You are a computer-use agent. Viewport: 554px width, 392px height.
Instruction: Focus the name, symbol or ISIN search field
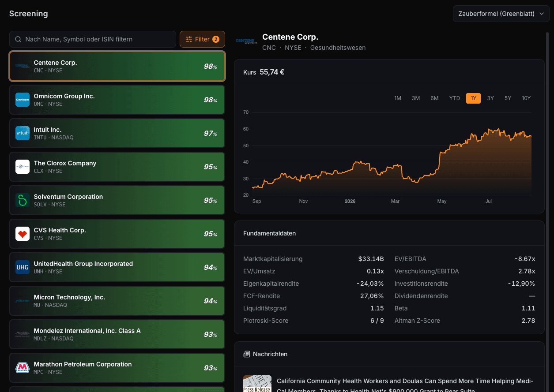pyautogui.click(x=93, y=39)
